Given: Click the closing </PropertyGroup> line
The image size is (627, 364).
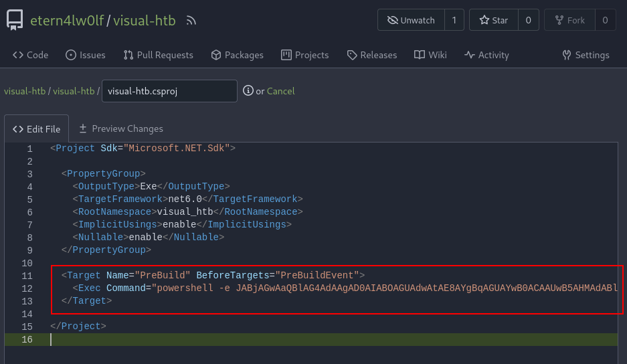Looking at the screenshot, I should 106,250.
